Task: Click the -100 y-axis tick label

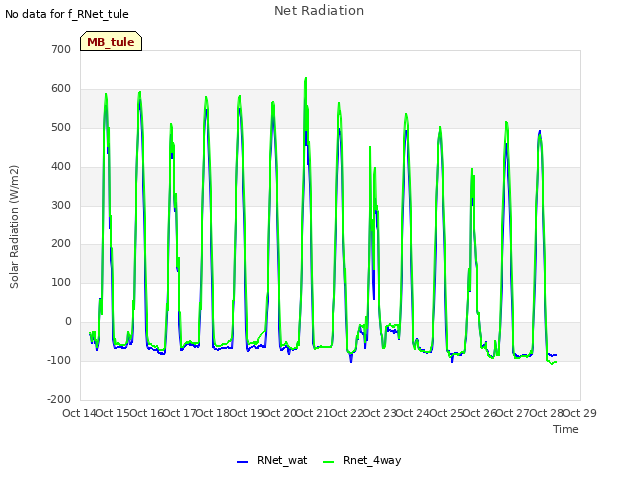Action: point(59,360)
